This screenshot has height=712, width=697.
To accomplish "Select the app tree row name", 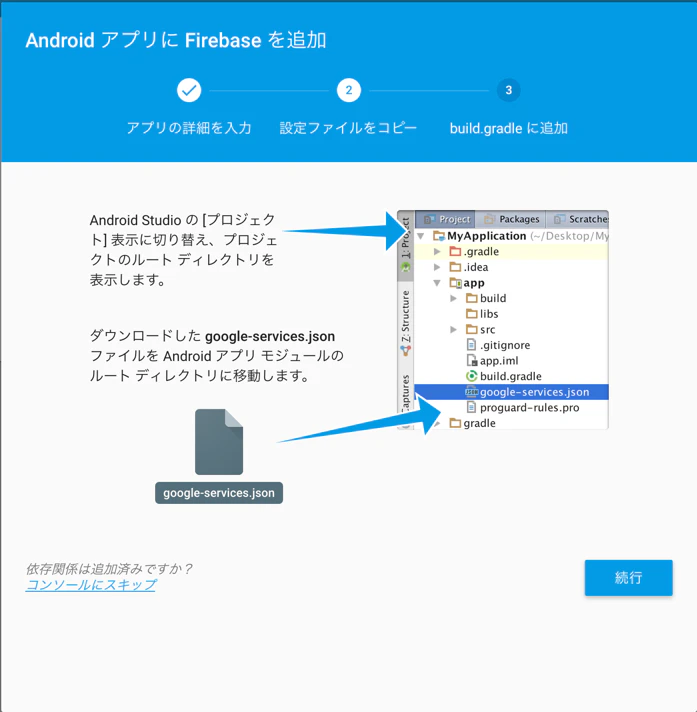I will 474,283.
